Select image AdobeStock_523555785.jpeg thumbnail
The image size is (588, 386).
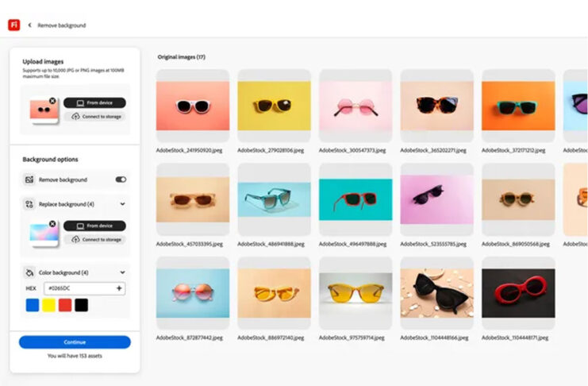[x=437, y=199]
